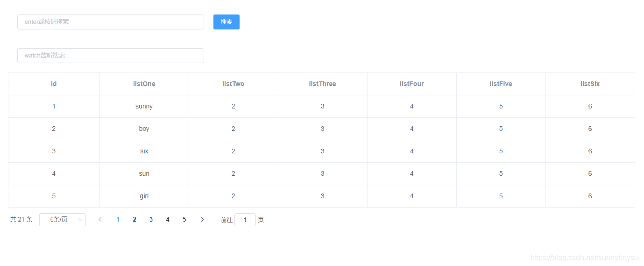Click listThree value in sun row
The width and height of the screenshot is (644, 266).
[323, 174]
